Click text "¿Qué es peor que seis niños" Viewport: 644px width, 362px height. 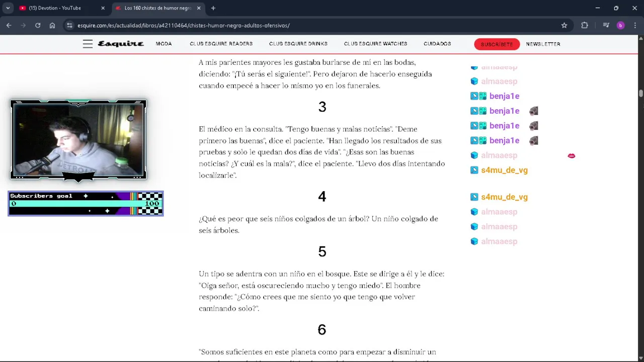coord(248,219)
